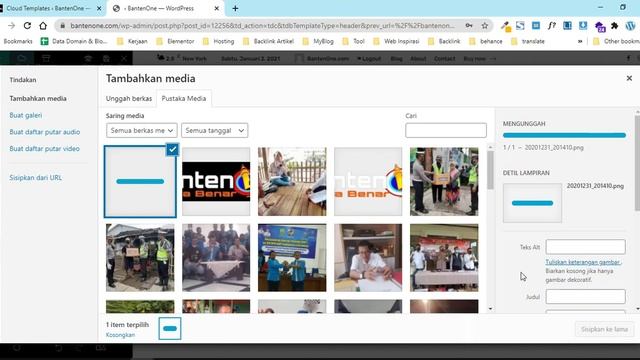This screenshot has width=640, height=360.
Task: Open Other bookmarks folder
Action: coord(616,41)
